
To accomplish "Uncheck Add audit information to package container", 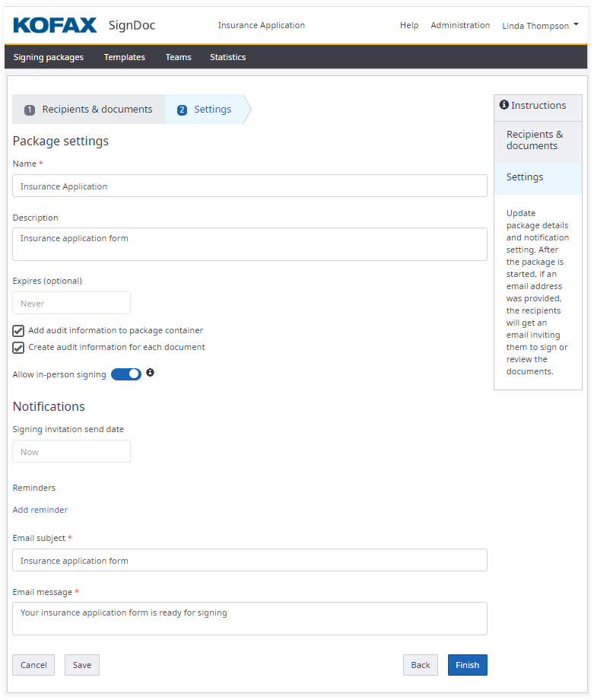I will pos(19,331).
